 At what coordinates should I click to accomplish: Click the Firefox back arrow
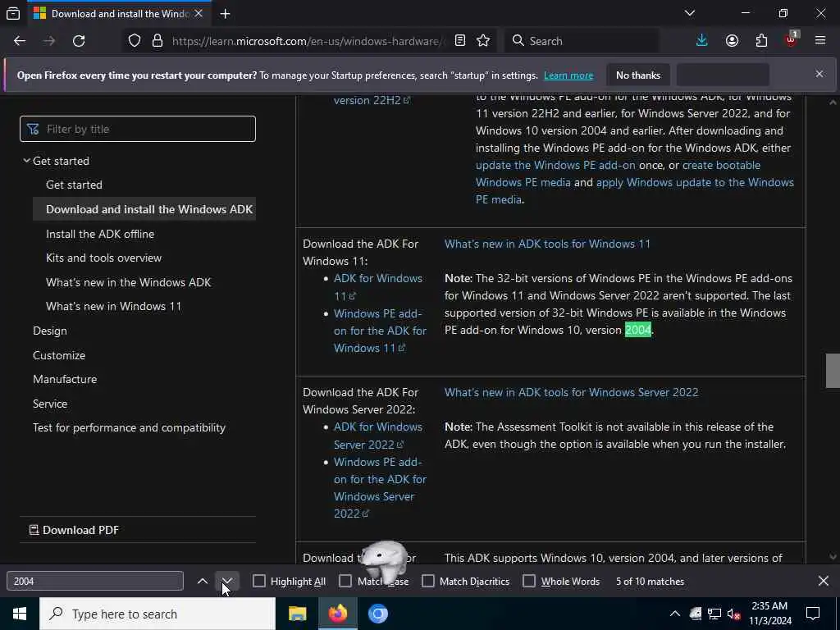click(20, 41)
